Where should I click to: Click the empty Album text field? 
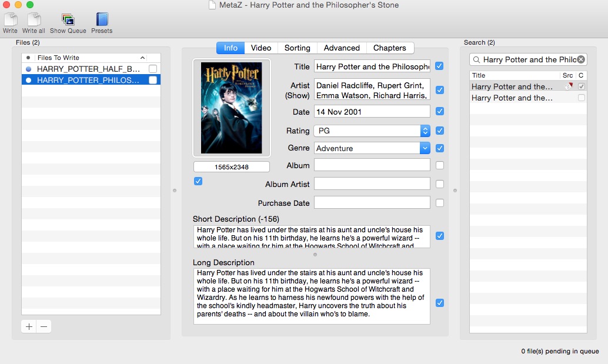pos(372,165)
